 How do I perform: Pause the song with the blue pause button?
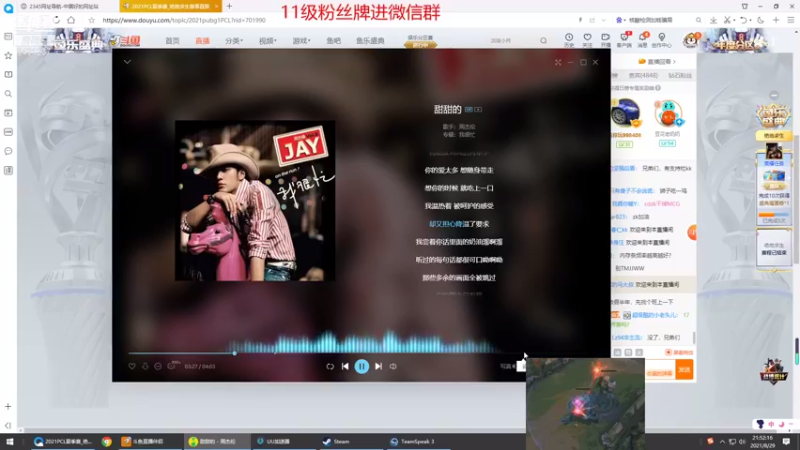tap(362, 366)
